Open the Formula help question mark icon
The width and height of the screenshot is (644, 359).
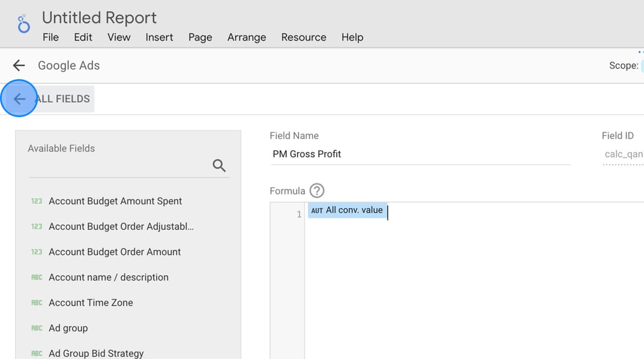click(317, 191)
